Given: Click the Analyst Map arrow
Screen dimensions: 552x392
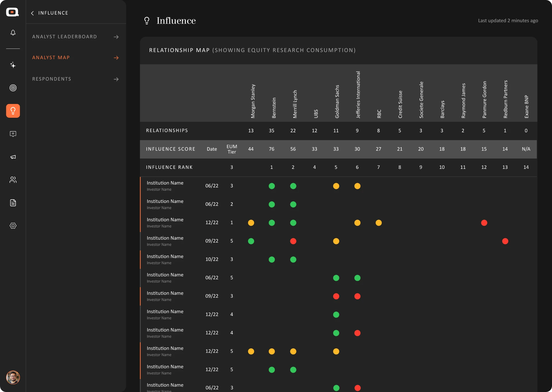Looking at the screenshot, I should (116, 58).
